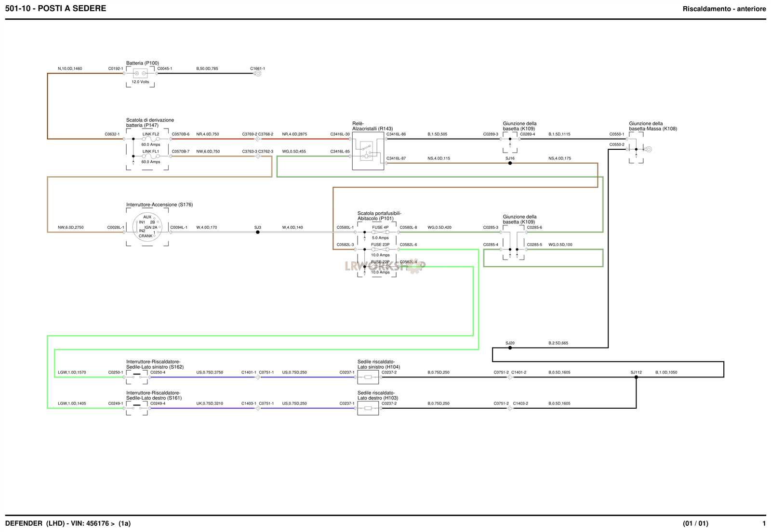
Task: Click the wire label 'N,10.0D,1460'
Action: coord(70,68)
